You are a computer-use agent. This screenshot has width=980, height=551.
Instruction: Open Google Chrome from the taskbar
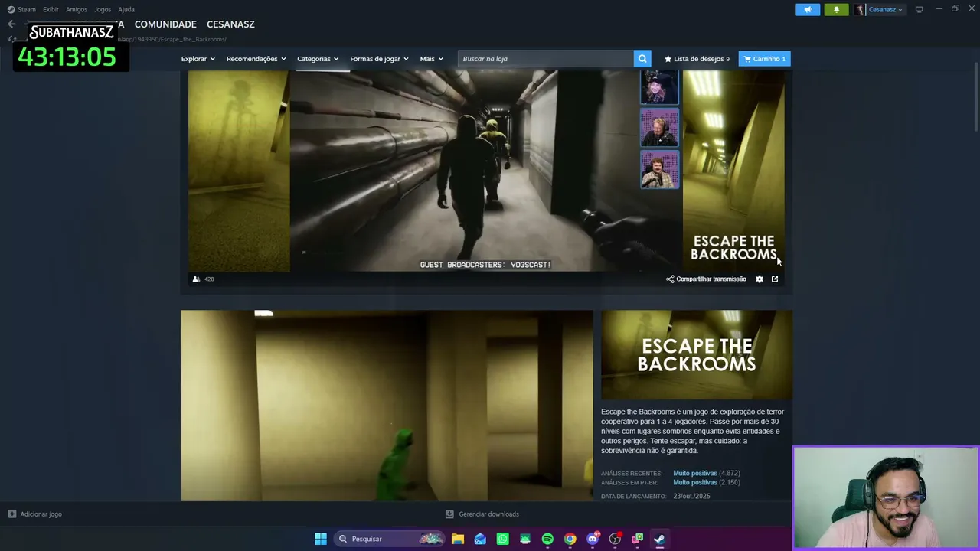tap(570, 539)
